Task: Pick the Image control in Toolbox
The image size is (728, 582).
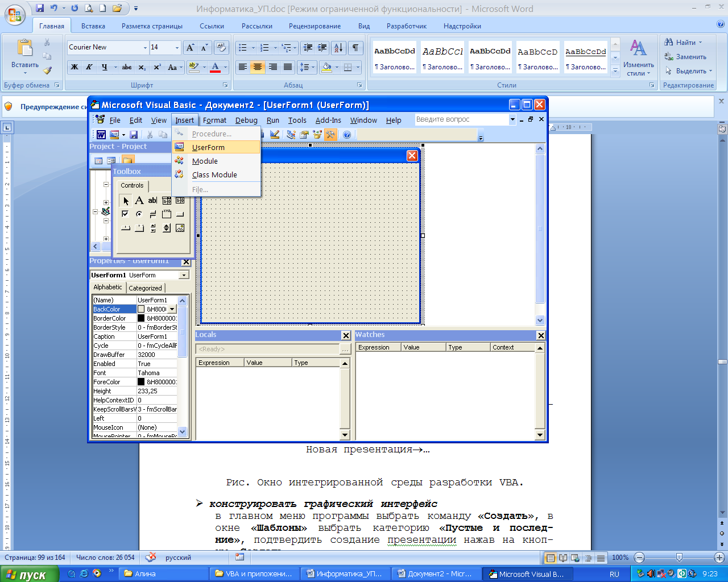Action: coord(180,228)
